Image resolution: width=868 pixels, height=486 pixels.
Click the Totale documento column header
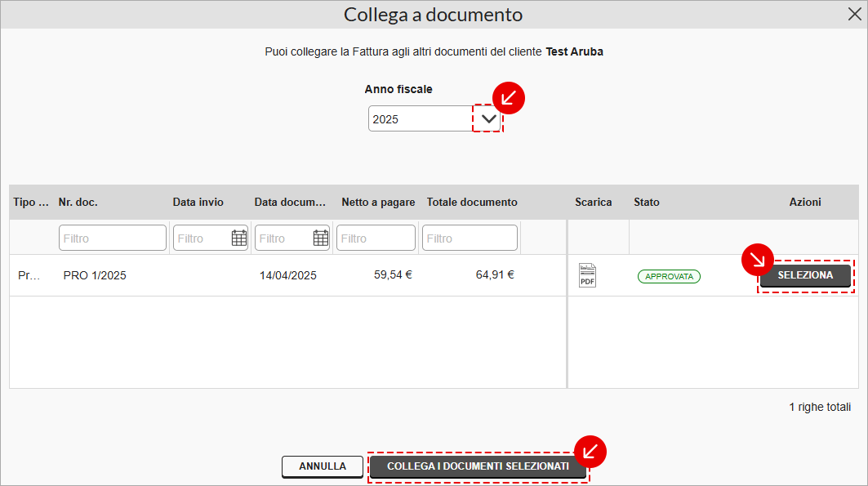473,202
